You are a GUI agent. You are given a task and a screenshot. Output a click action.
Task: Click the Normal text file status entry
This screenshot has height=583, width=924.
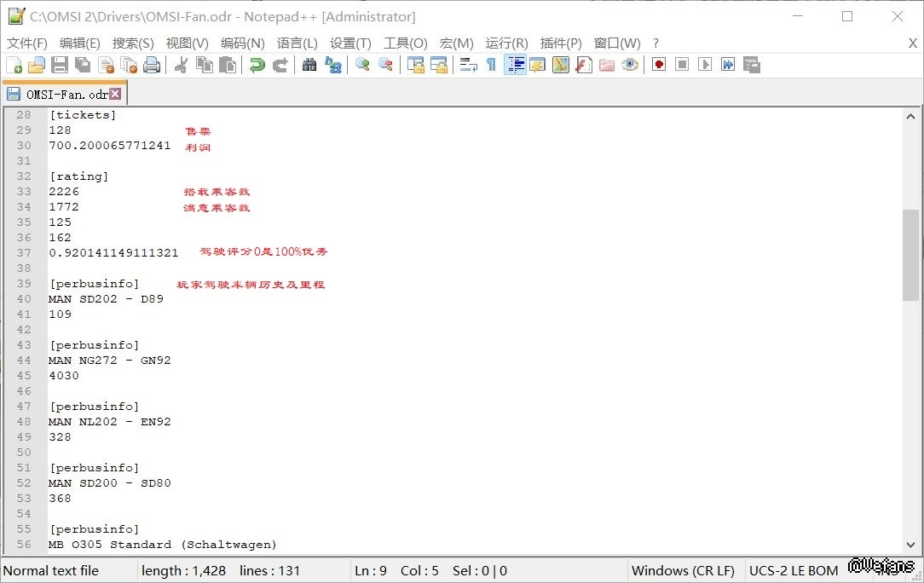click(x=50, y=570)
